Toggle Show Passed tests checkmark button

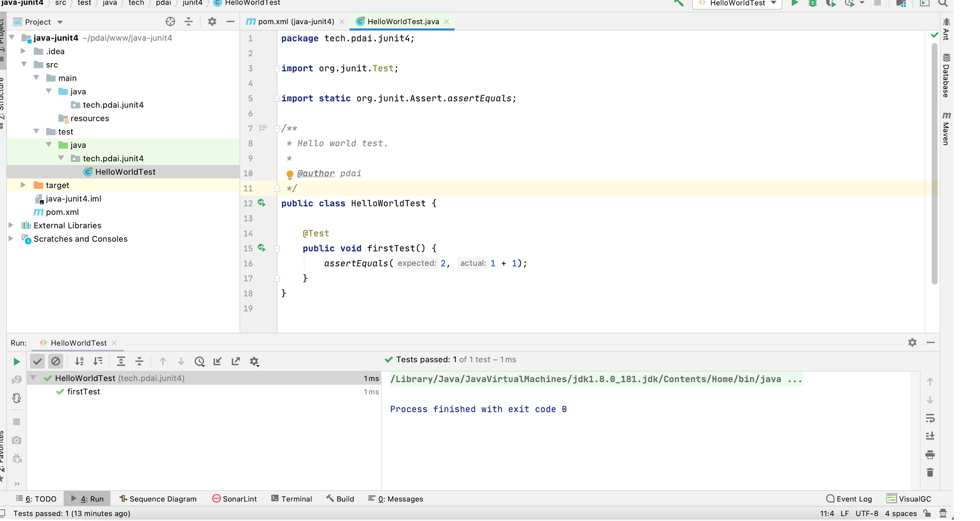[37, 361]
